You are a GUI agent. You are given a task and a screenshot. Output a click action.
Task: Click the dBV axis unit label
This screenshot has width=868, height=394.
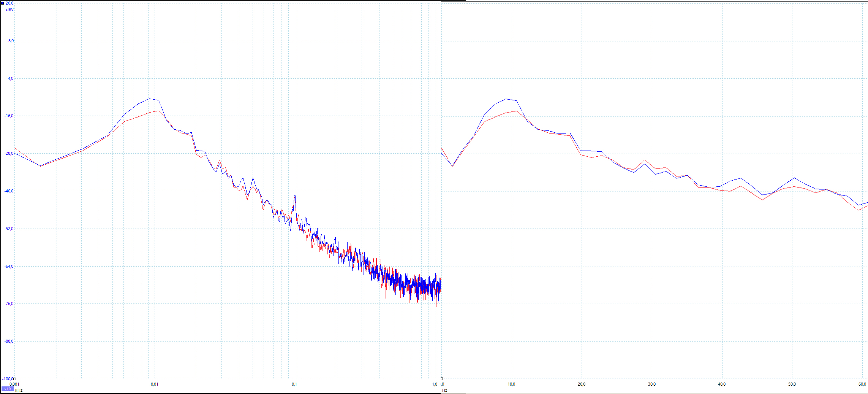point(10,10)
